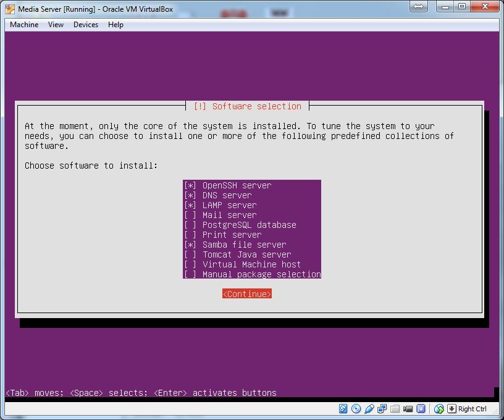Click the optical disc status icon
The image size is (504, 420).
(356, 409)
